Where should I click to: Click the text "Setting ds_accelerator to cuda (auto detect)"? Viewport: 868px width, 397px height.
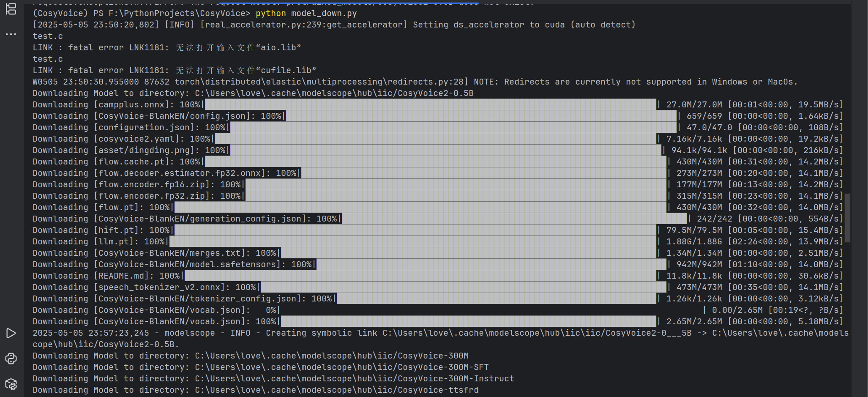(x=524, y=25)
